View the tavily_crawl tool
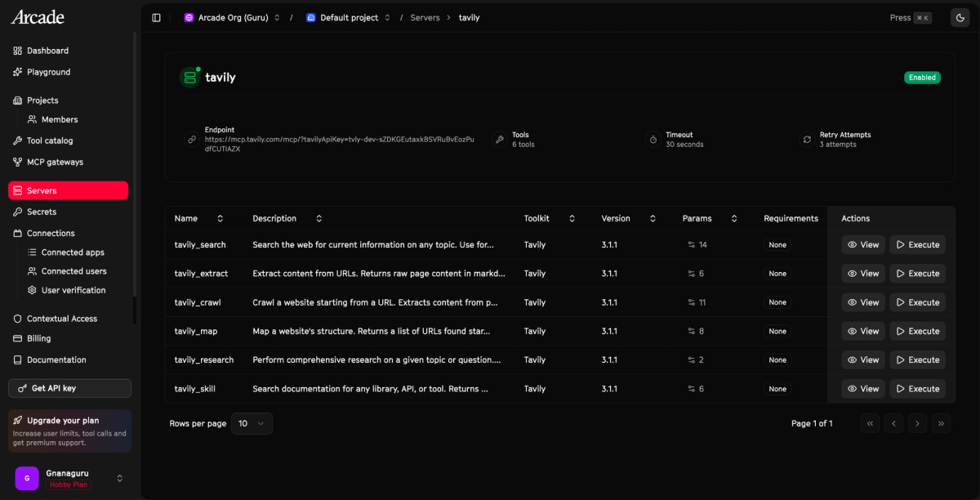Image resolution: width=980 pixels, height=500 pixels. pyautogui.click(x=863, y=302)
